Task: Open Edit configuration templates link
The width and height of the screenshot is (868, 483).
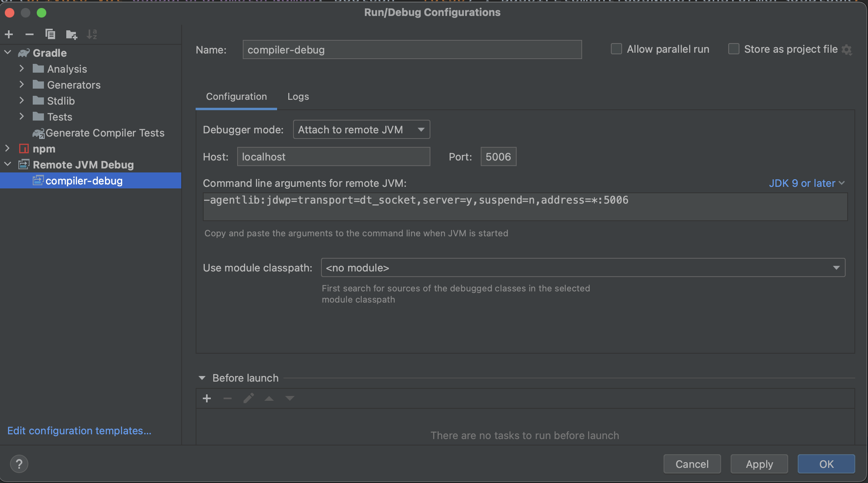Action: point(79,431)
